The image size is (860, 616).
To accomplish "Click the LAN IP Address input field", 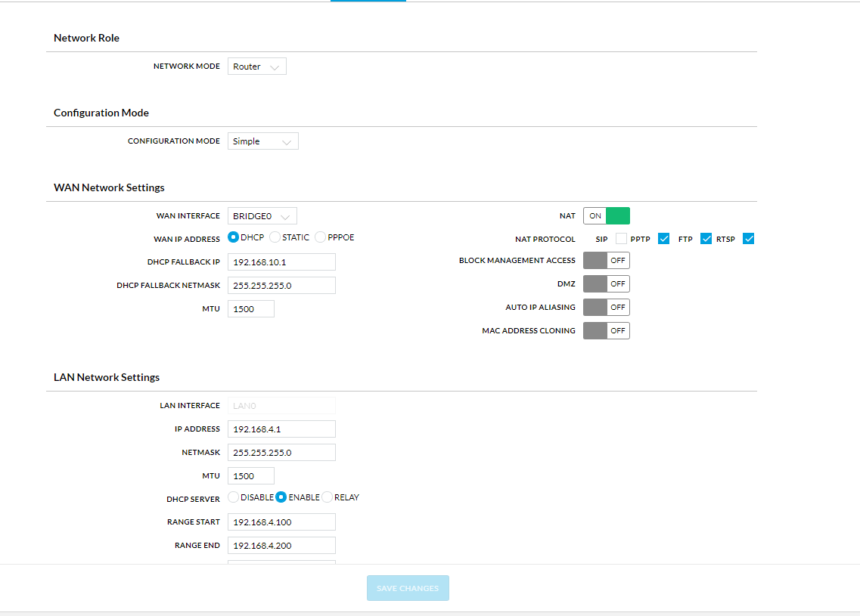I will (281, 429).
